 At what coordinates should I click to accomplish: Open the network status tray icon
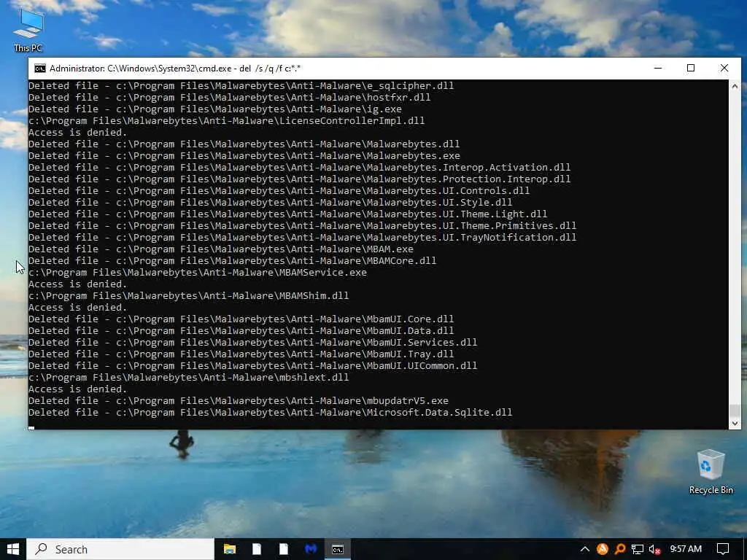(x=638, y=549)
